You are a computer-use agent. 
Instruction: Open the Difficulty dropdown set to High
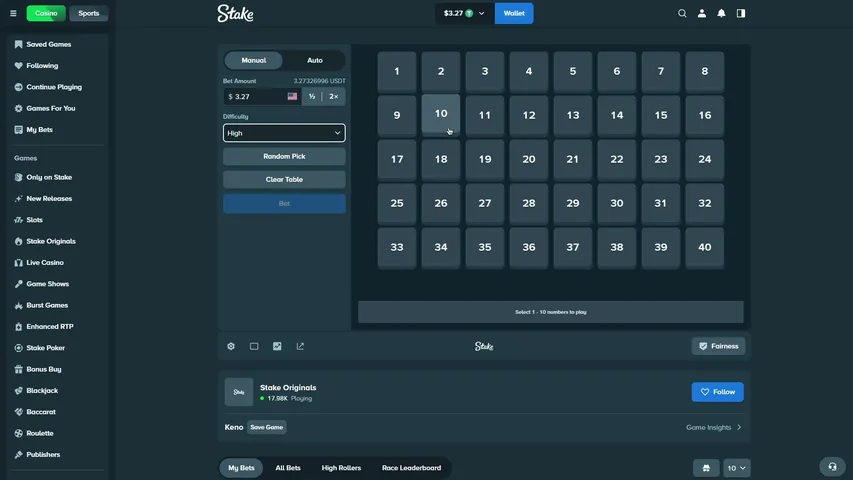(284, 133)
